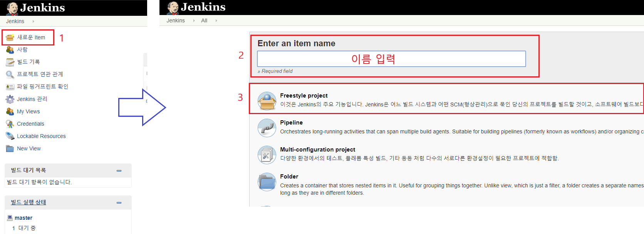Choose the Pipeline title
644x234 pixels.
click(292, 123)
